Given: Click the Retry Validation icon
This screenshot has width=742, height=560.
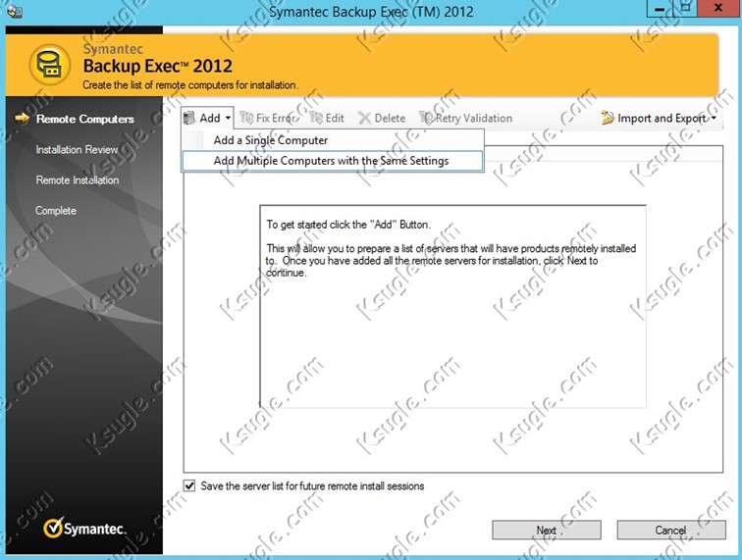Looking at the screenshot, I should tap(426, 118).
